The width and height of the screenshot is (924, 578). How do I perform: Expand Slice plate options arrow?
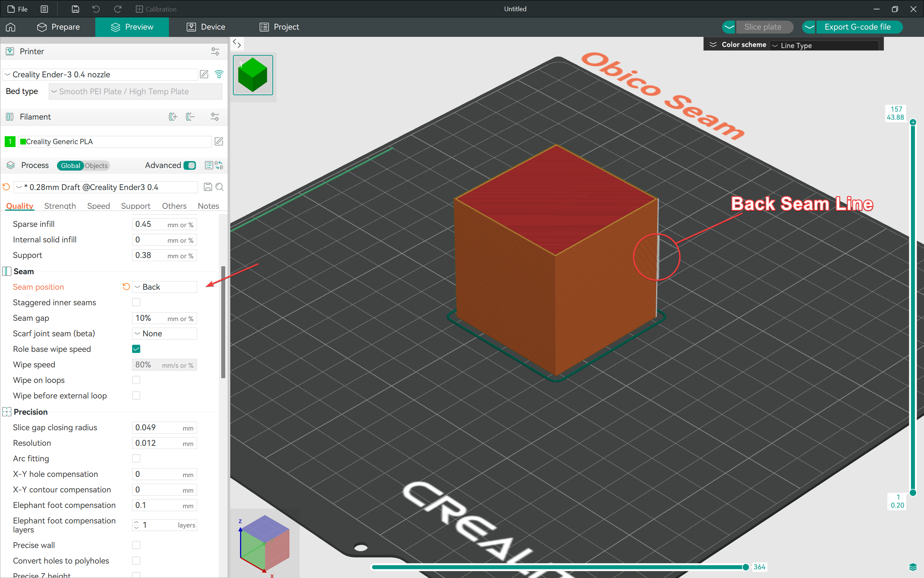click(729, 27)
